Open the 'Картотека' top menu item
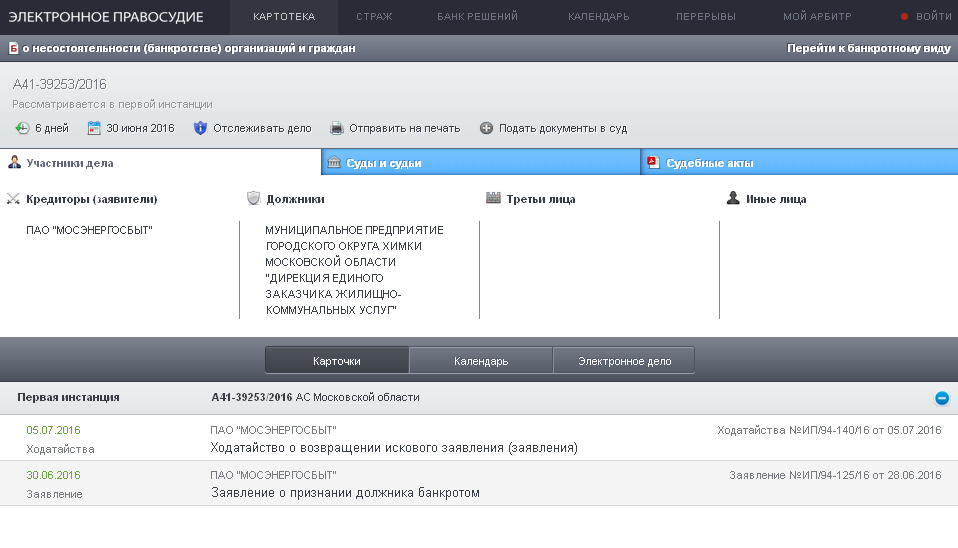958x548 pixels. tap(284, 17)
